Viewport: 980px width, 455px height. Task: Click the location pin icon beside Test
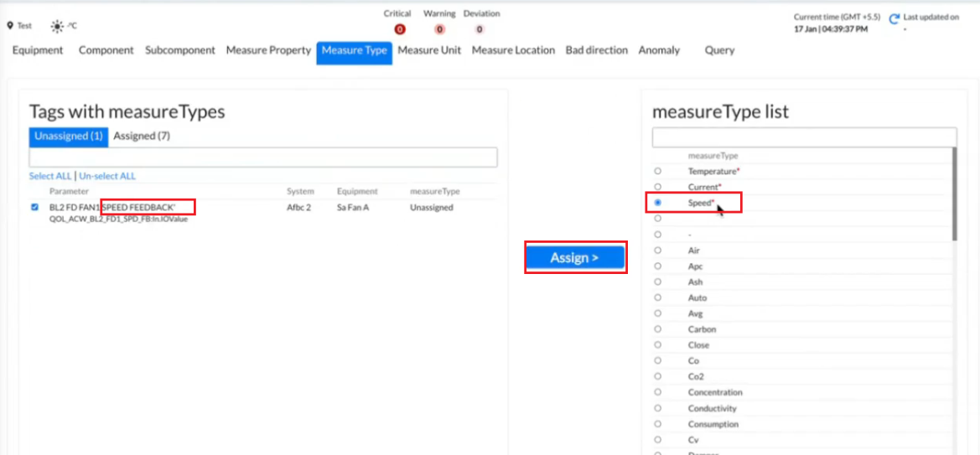pos(10,26)
